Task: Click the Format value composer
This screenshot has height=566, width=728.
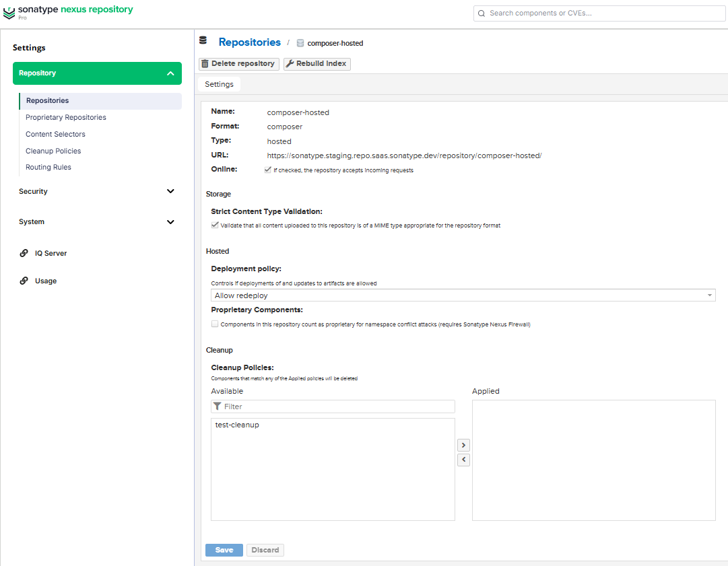Action: point(285,127)
